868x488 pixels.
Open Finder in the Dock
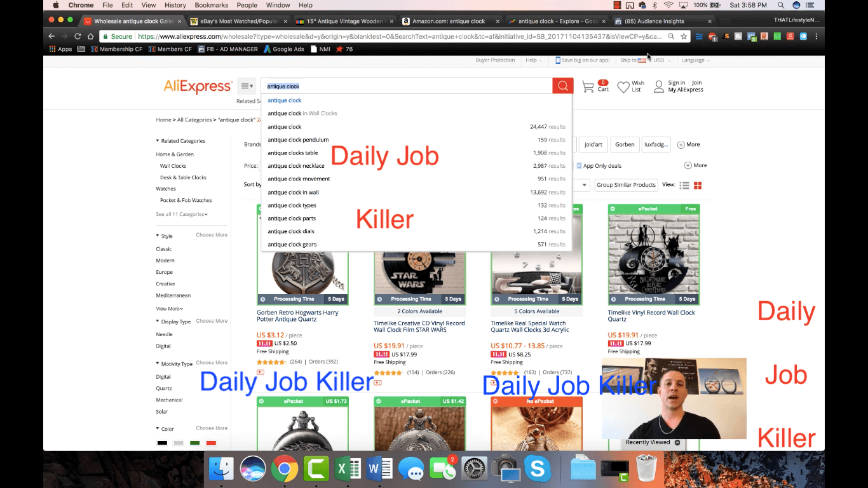[222, 469]
